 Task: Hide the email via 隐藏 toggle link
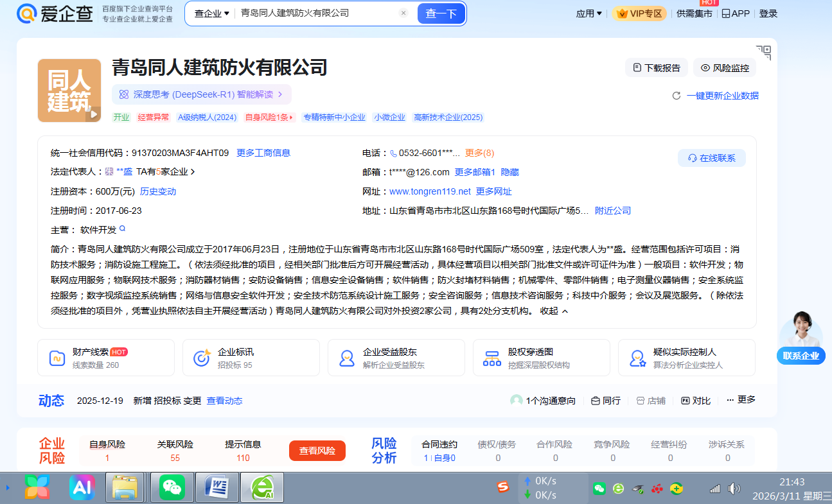pyautogui.click(x=509, y=172)
